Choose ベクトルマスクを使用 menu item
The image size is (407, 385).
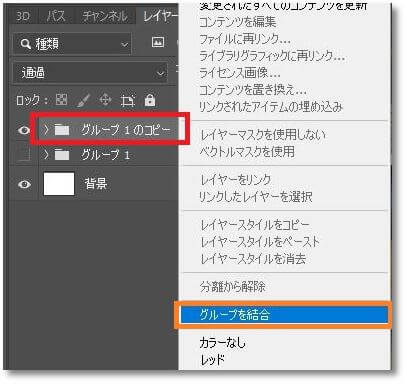tap(247, 152)
